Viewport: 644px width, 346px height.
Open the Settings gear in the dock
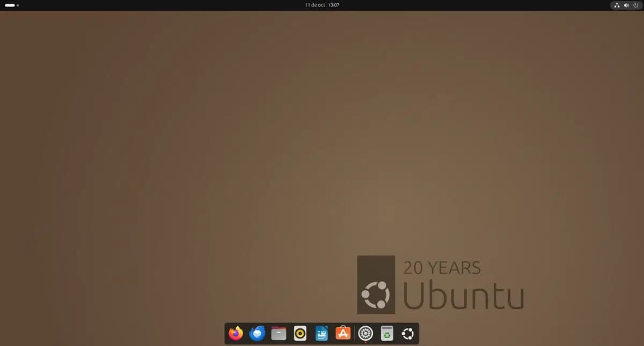click(x=365, y=334)
